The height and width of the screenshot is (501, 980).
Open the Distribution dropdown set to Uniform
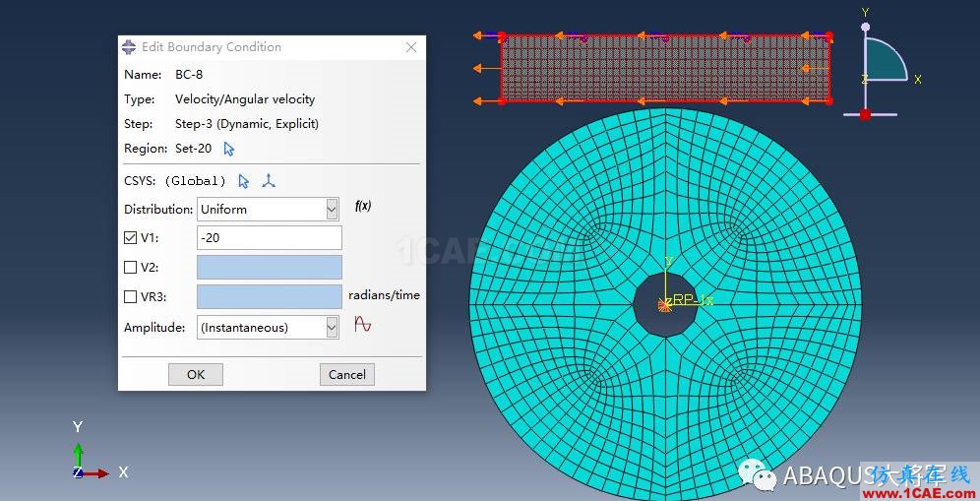pyautogui.click(x=269, y=210)
